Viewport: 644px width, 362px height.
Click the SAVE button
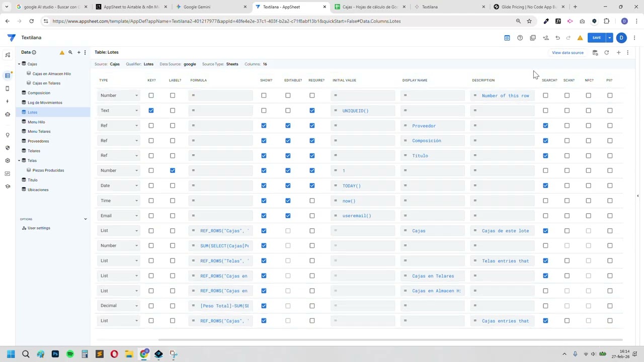(x=596, y=38)
